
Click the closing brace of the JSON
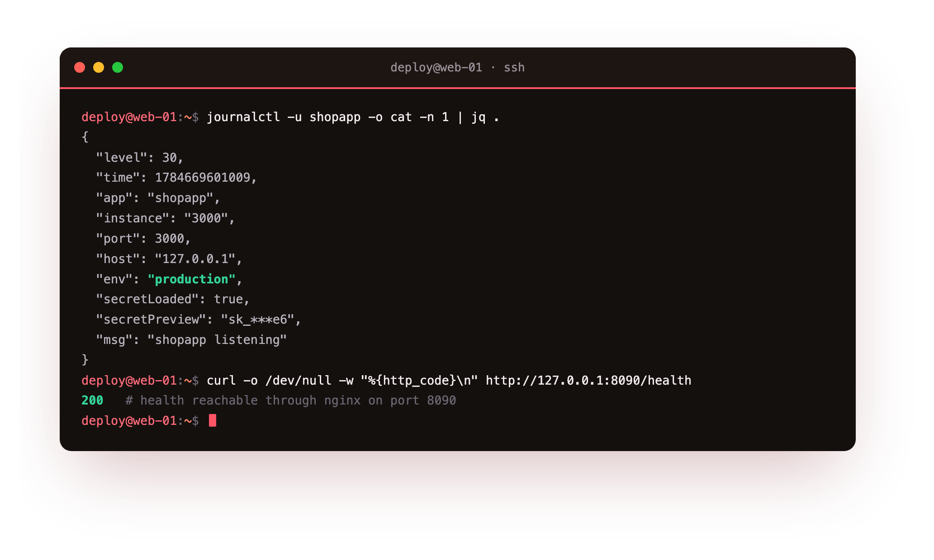click(x=85, y=360)
